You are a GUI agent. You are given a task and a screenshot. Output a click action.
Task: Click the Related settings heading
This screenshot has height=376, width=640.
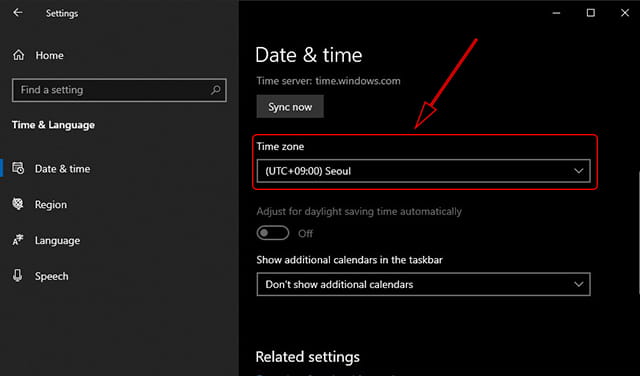point(308,357)
